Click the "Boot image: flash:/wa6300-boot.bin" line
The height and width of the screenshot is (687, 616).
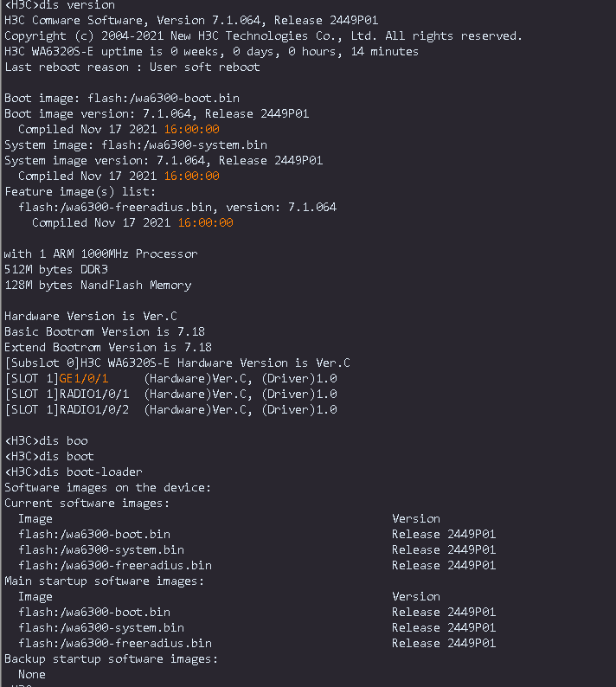click(121, 99)
